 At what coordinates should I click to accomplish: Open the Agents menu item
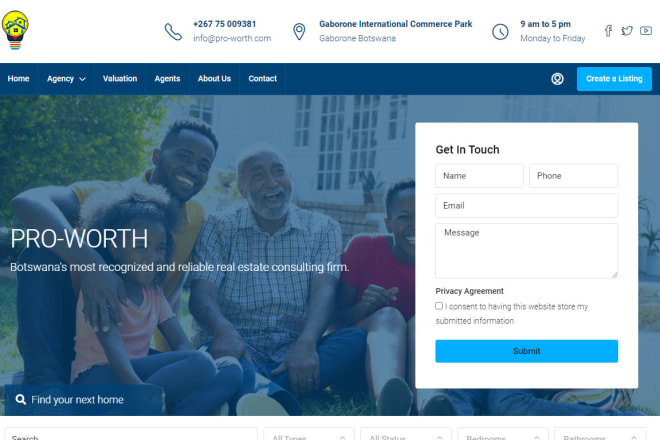pyautogui.click(x=167, y=79)
